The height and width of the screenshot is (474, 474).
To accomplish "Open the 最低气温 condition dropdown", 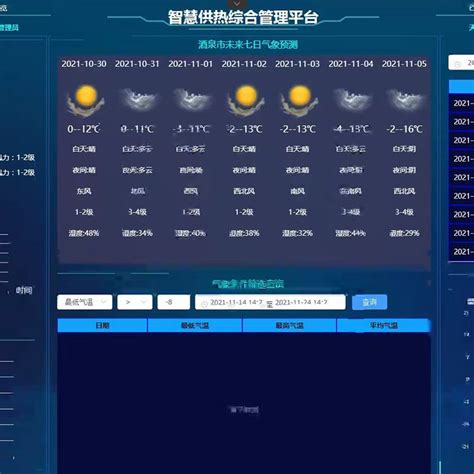I will [85, 302].
